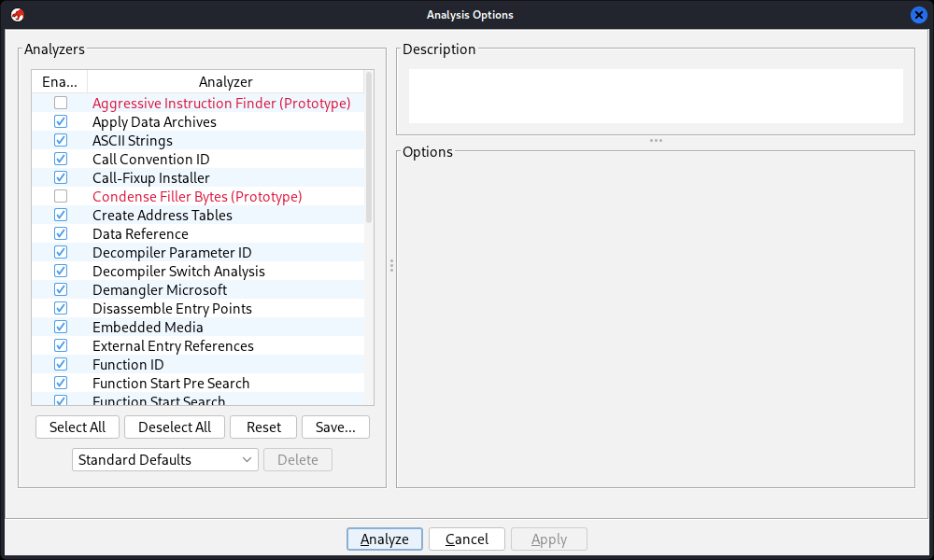934x560 pixels.
Task: Select the Create Address Tables row text
Action: 162,215
